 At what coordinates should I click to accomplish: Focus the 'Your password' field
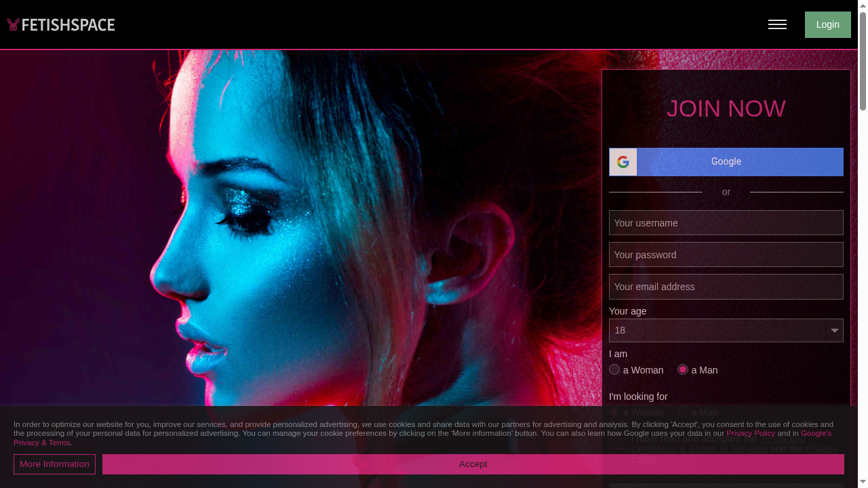(x=726, y=255)
